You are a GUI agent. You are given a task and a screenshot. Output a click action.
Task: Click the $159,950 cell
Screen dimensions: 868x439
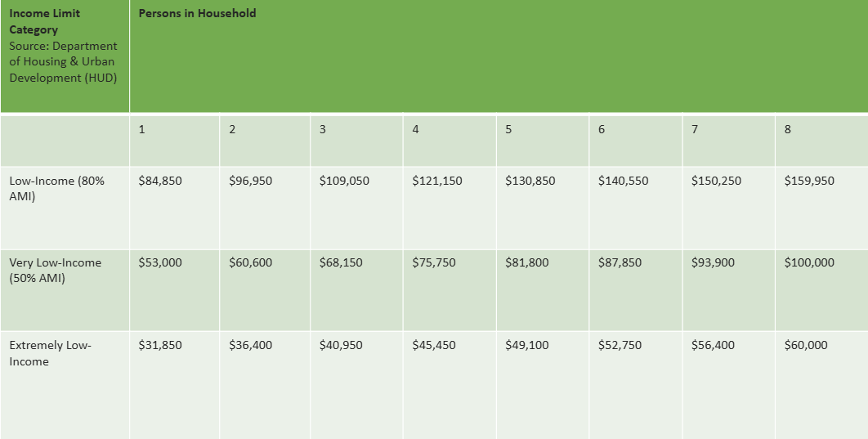[809, 181]
